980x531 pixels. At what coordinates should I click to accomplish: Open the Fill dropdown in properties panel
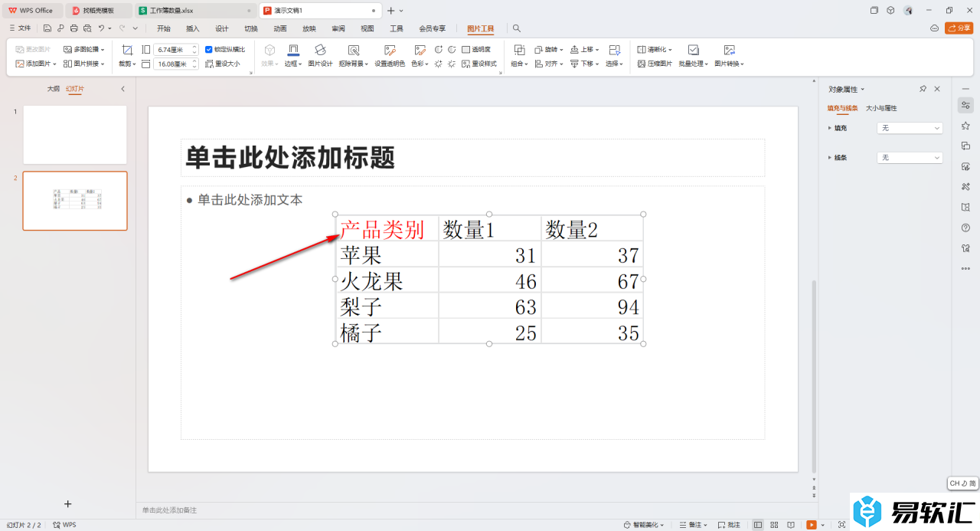coord(910,128)
